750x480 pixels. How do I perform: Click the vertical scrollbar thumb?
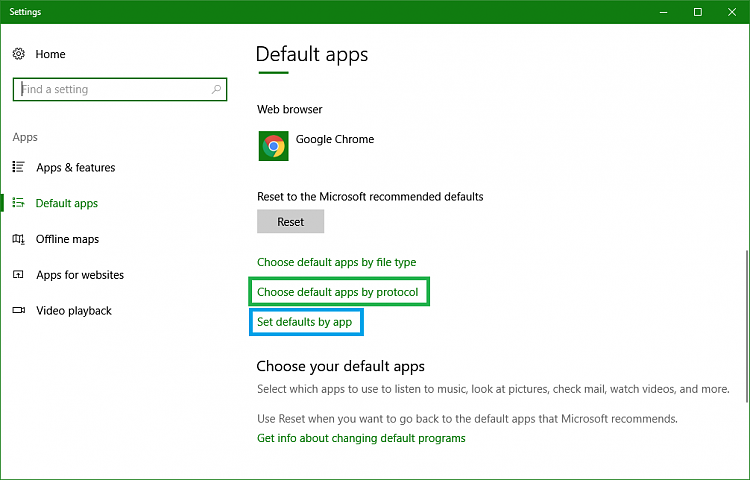click(x=747, y=325)
